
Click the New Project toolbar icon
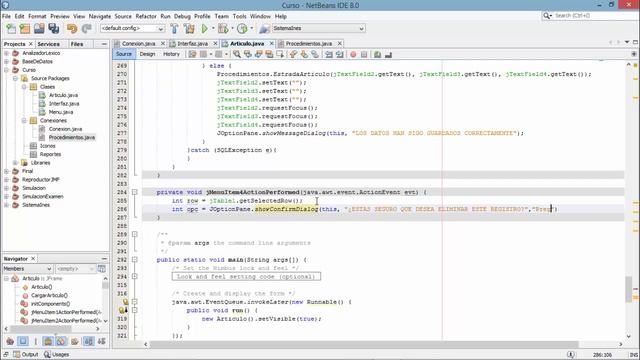point(25,29)
